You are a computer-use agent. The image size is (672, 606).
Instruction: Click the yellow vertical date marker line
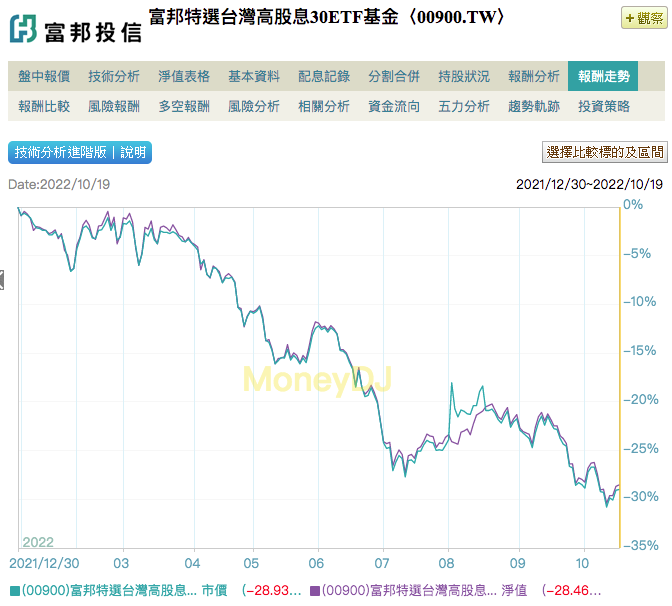619,377
